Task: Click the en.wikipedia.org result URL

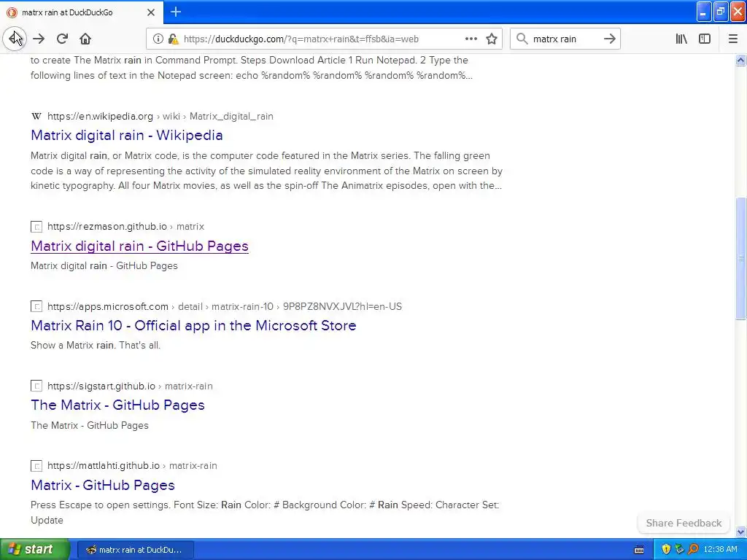Action: pos(160,116)
